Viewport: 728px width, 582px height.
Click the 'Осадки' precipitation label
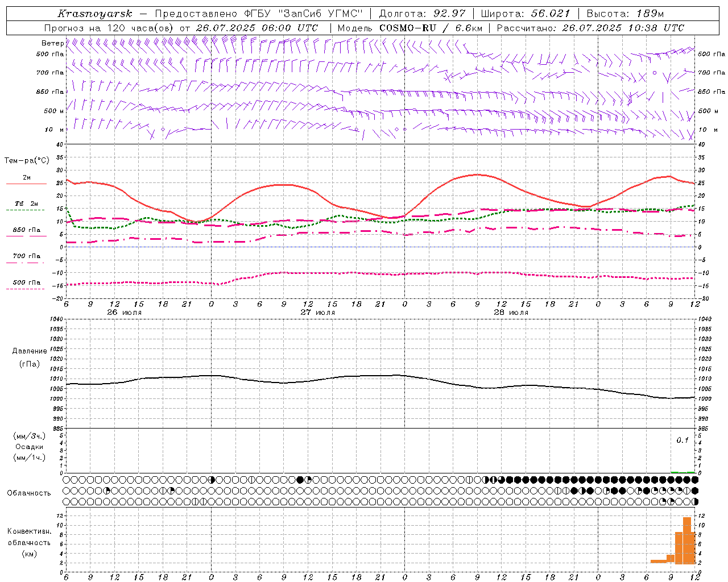tap(30, 447)
